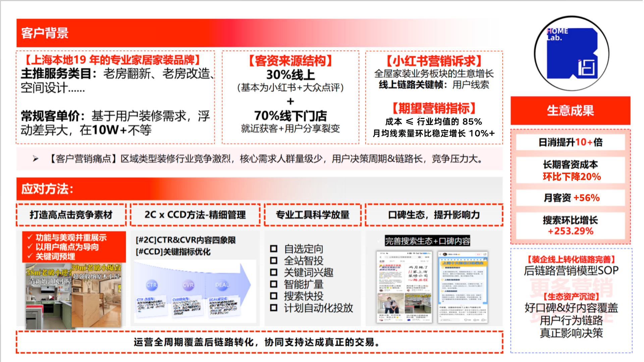Tick the 智能扩量 checkbox
Image resolution: width=644 pixels, height=362 pixels.
(x=274, y=284)
